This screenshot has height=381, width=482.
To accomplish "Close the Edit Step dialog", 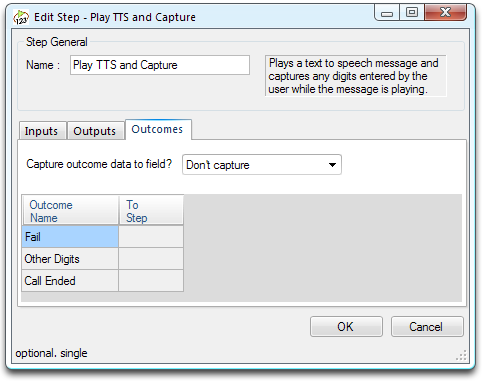I will pyautogui.click(x=445, y=13).
